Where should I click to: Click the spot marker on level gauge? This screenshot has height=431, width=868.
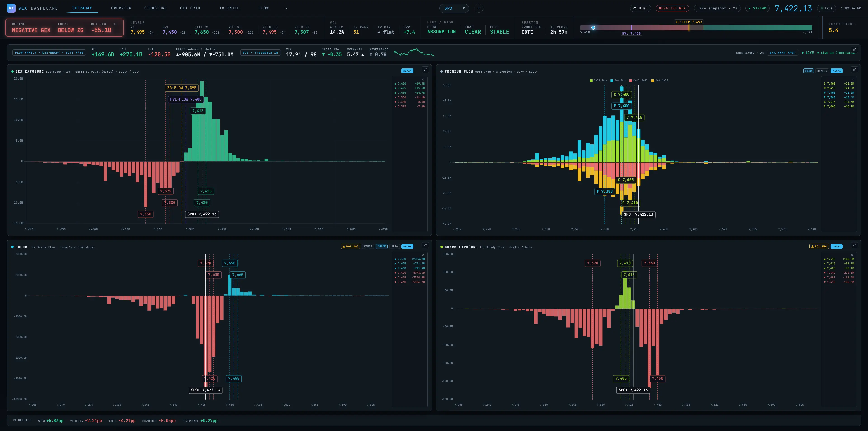coord(593,28)
